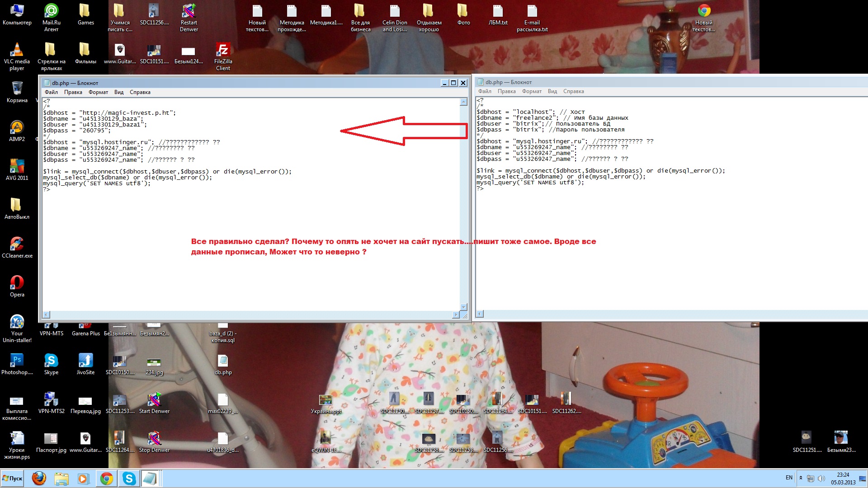Screen dimensions: 868x488
Task: Open AIMP2 desktop shortcut
Action: (x=17, y=129)
